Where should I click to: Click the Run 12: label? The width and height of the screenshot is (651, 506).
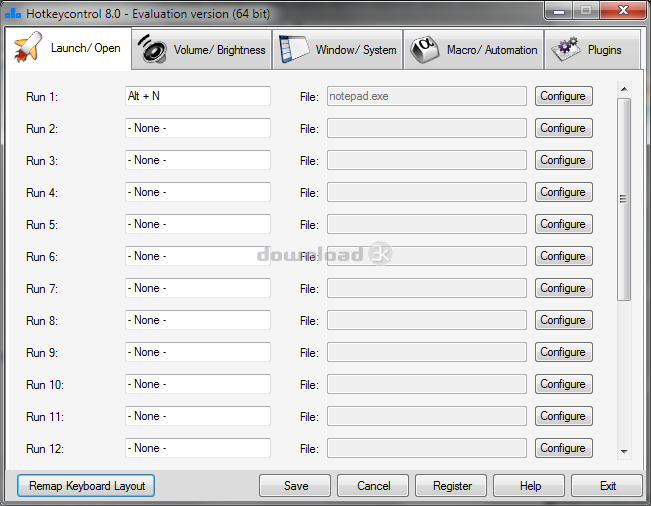[45, 448]
